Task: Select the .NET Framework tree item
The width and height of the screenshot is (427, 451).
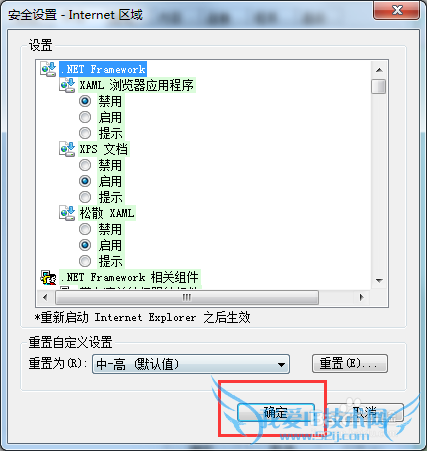Action: point(103,69)
